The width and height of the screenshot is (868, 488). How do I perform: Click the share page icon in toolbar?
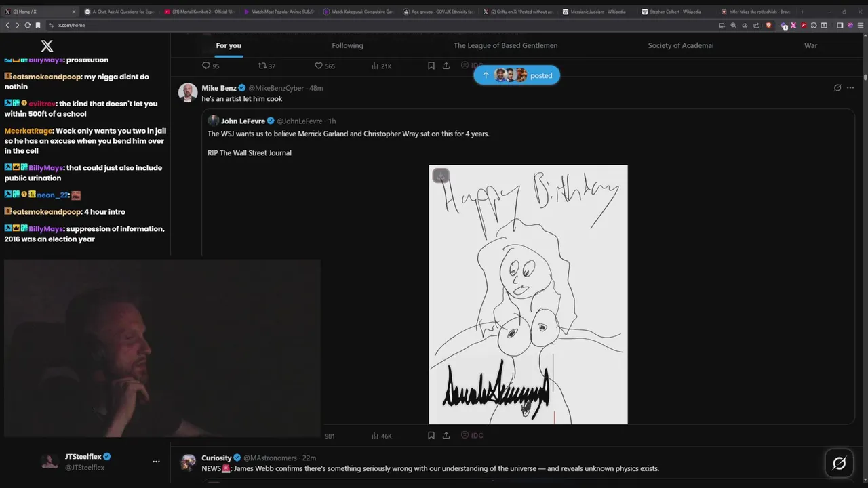click(756, 25)
